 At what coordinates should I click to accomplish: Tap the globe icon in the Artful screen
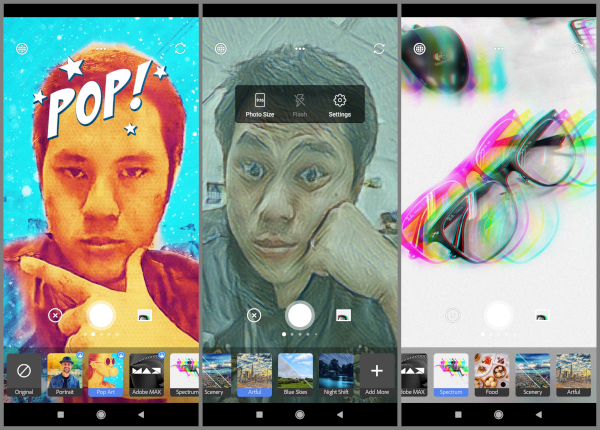click(221, 49)
